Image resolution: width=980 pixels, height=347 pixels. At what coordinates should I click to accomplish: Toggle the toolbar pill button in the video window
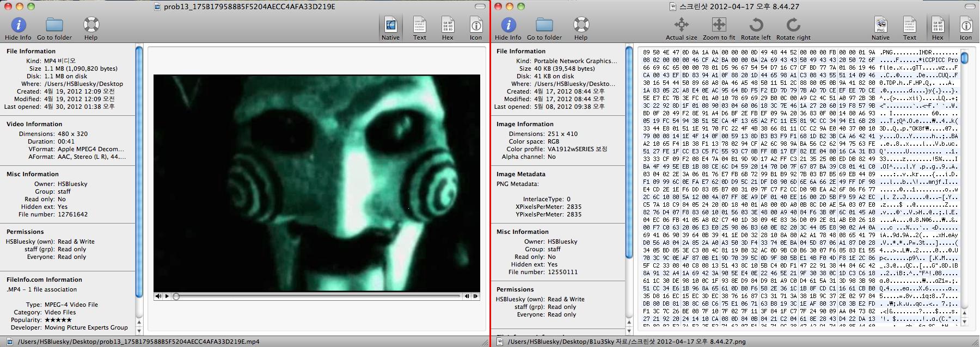(x=480, y=7)
